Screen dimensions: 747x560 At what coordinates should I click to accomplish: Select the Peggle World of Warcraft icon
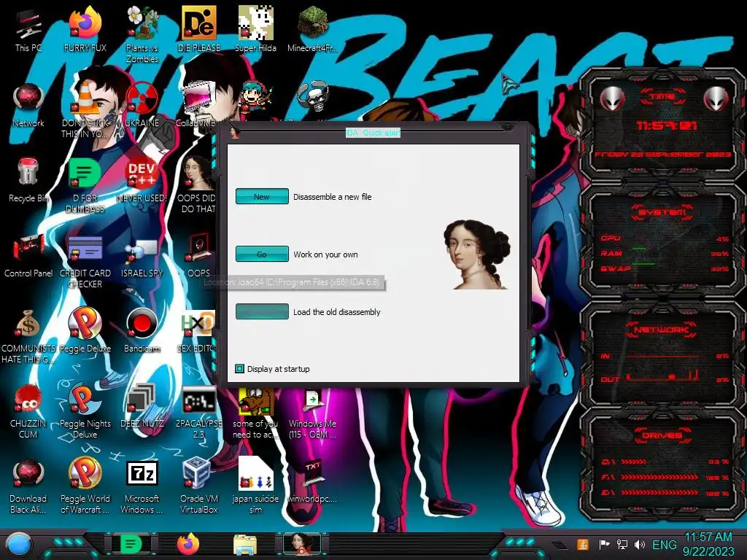click(x=85, y=486)
